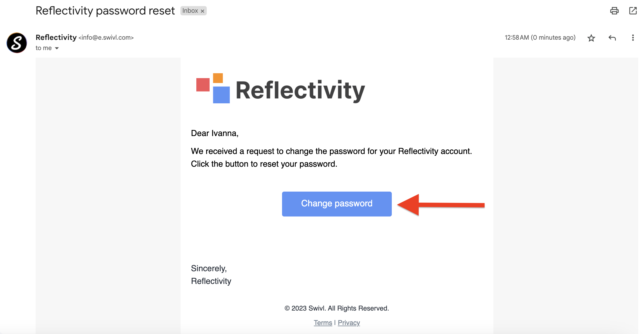The width and height of the screenshot is (644, 334).
Task: Star this Reflectivity email
Action: coord(591,38)
